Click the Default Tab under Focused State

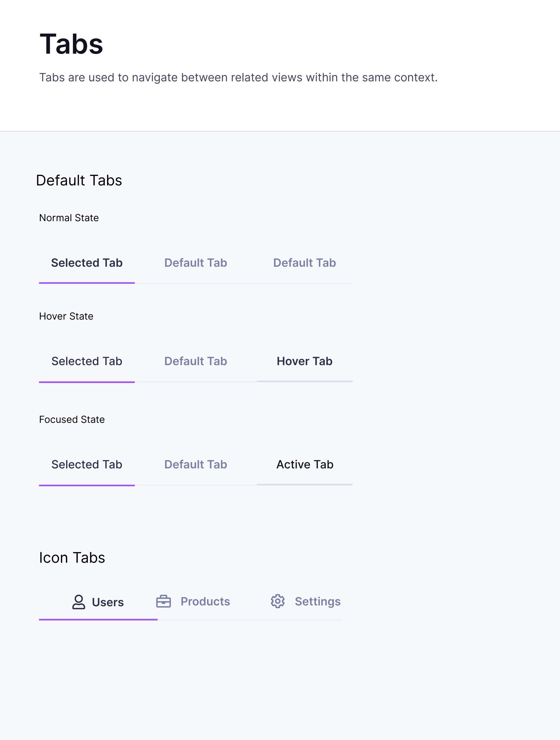click(x=196, y=465)
